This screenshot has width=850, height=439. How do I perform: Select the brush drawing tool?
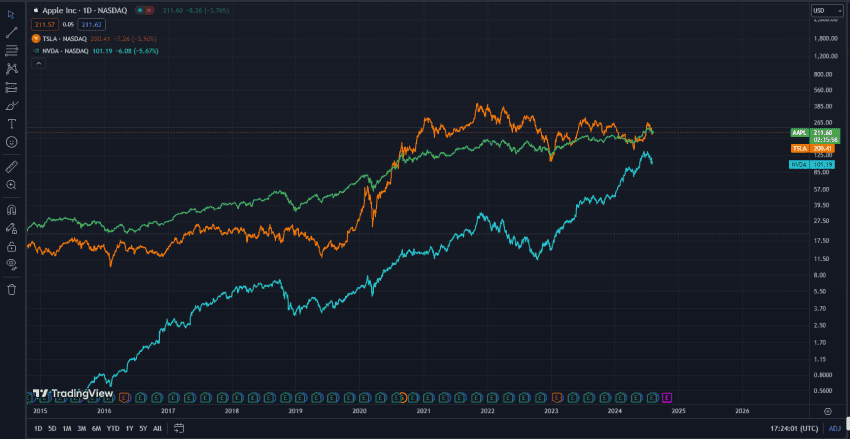point(11,106)
